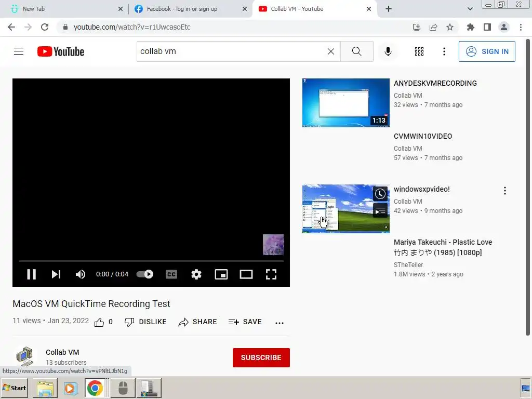Reload the current page
Viewport: 532px width, 399px height.
pyautogui.click(x=45, y=27)
